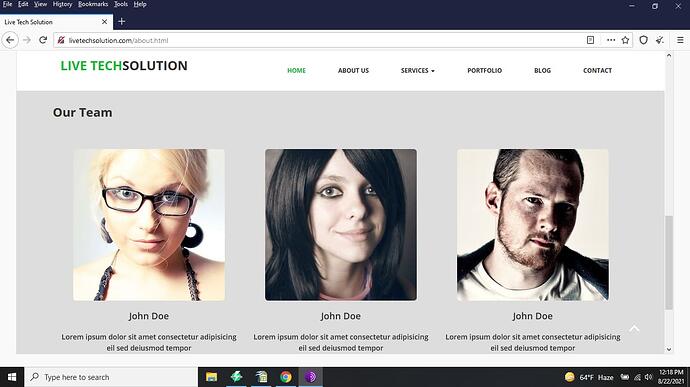Open the History menu

tap(62, 4)
